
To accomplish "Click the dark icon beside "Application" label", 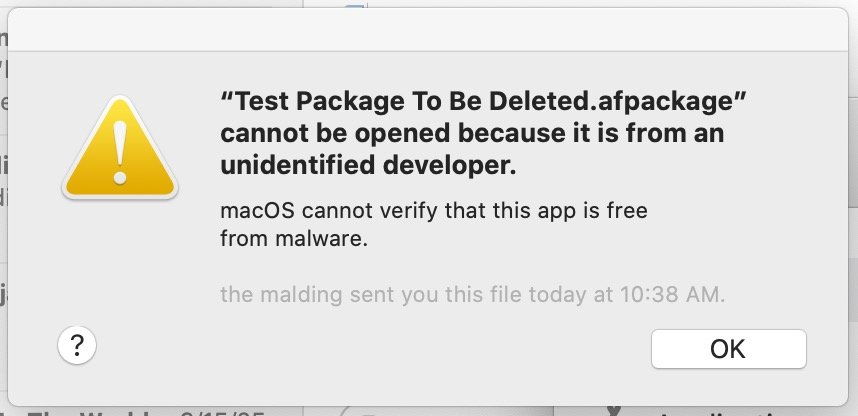I will pos(614,412).
